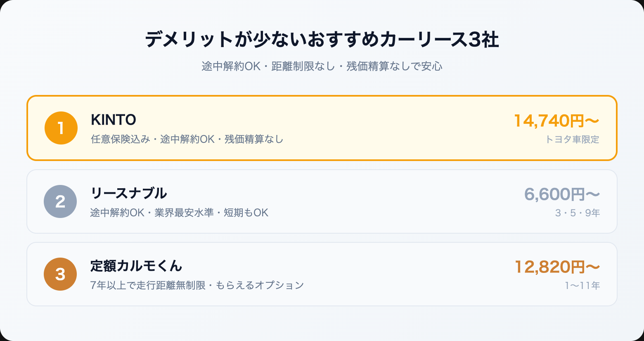644x341 pixels.
Task: Open the 定額カルモくん listing title
Action: tap(136, 266)
